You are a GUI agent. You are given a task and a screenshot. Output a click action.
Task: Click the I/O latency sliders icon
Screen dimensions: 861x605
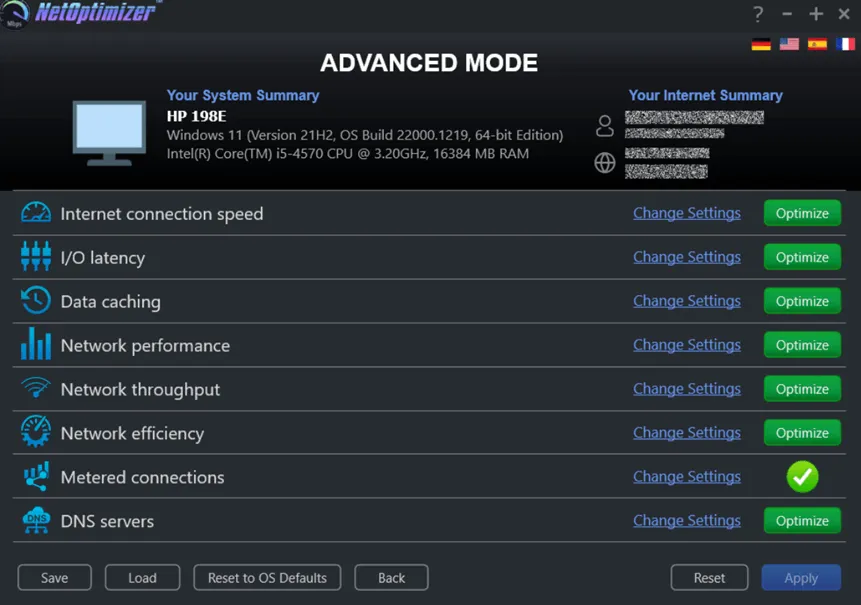[x=36, y=257]
